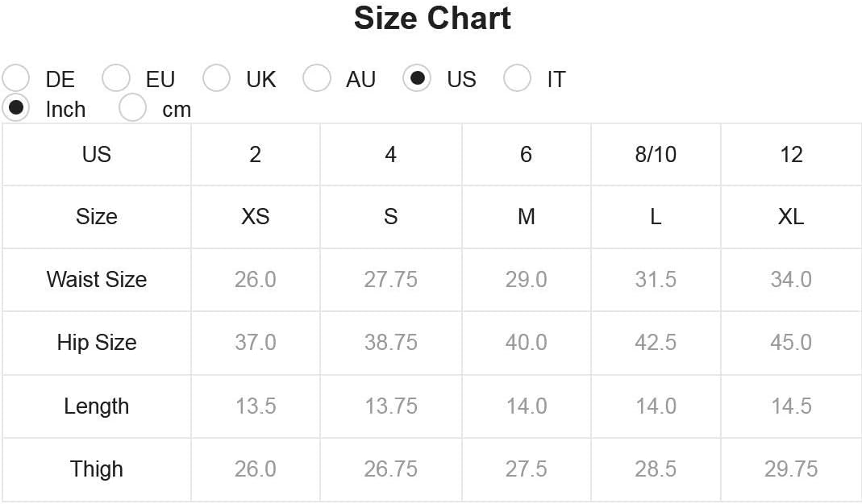Choose the EU sizing option

pos(116,77)
